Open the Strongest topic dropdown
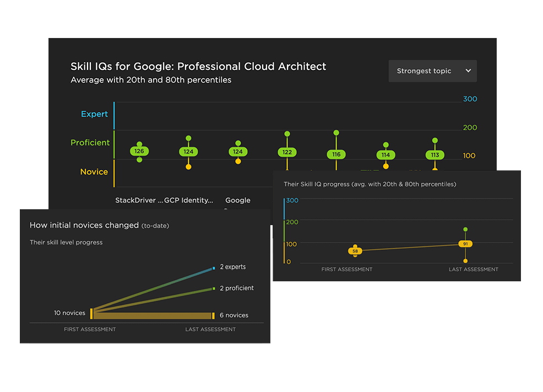The image size is (543, 392). pos(433,70)
